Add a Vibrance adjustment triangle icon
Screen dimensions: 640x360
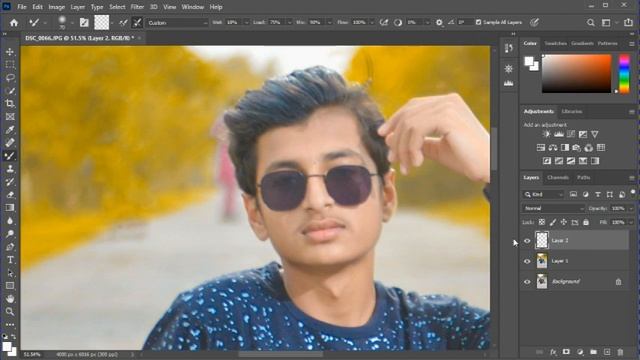click(595, 134)
